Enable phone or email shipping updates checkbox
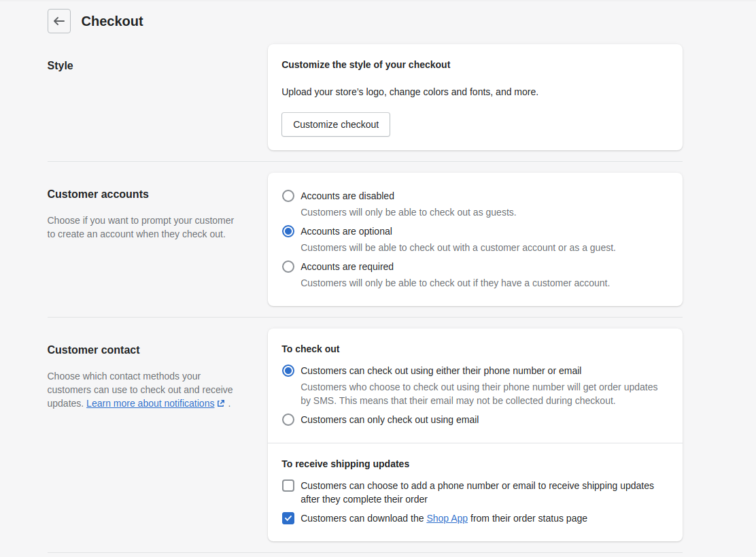The width and height of the screenshot is (756, 557). 288,486
